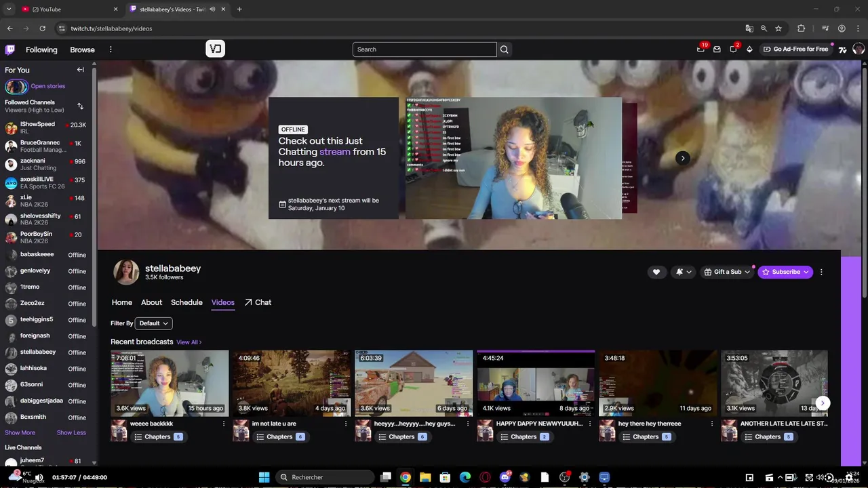Switch to the YouTube browser tab
The height and width of the screenshot is (488, 868).
coord(68,9)
